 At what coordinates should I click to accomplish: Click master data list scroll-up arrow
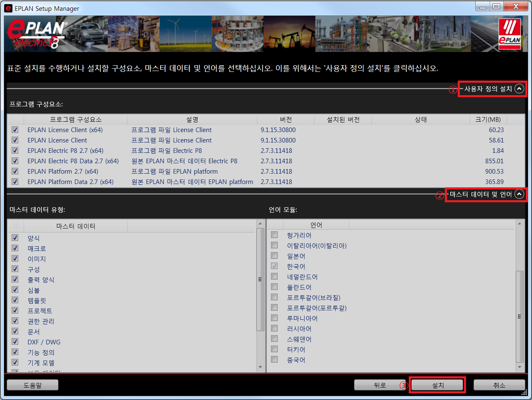click(x=260, y=223)
